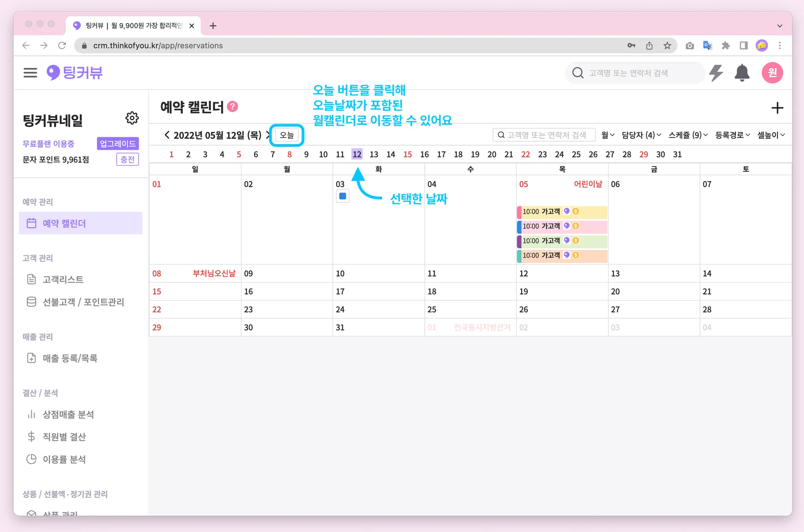Expand the 월 view dropdown
804x532 pixels.
point(607,135)
